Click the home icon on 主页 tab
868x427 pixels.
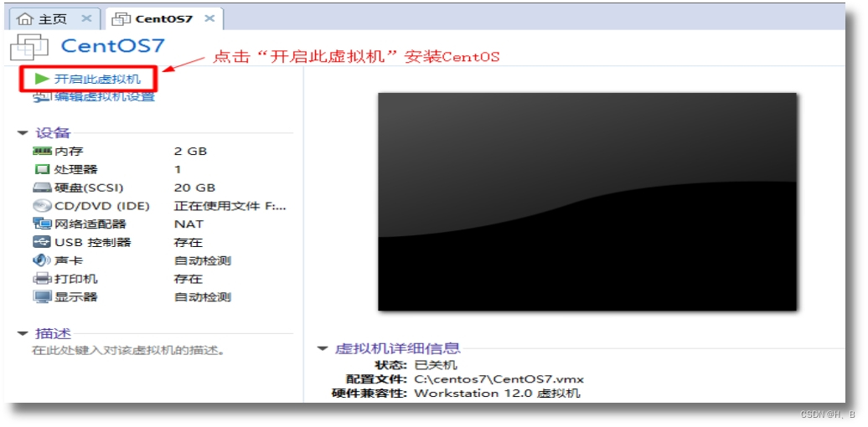click(x=25, y=18)
